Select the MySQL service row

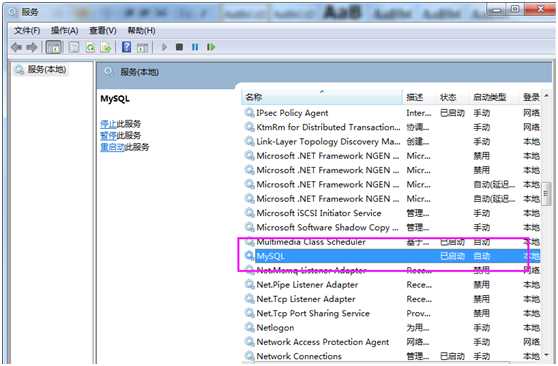pos(391,256)
